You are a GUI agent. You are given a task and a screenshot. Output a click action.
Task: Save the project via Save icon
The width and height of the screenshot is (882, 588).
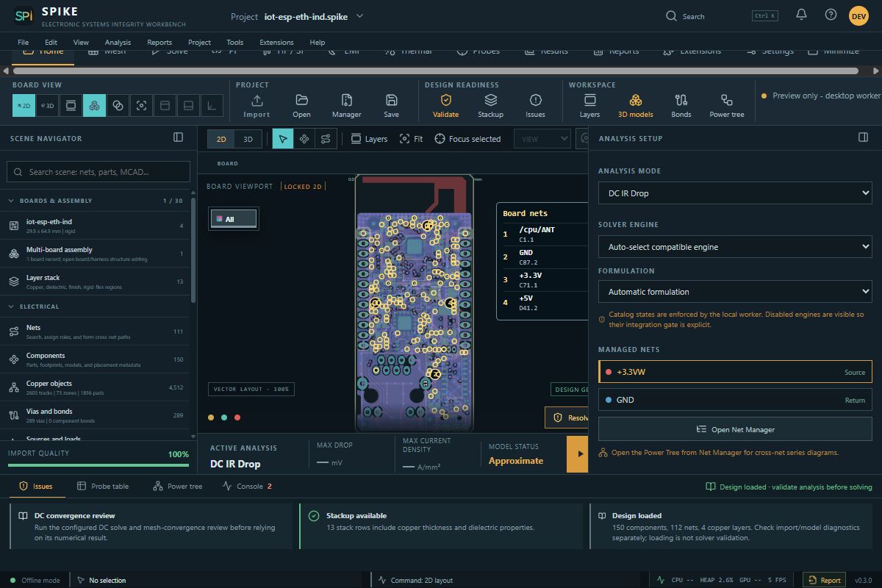click(391, 105)
